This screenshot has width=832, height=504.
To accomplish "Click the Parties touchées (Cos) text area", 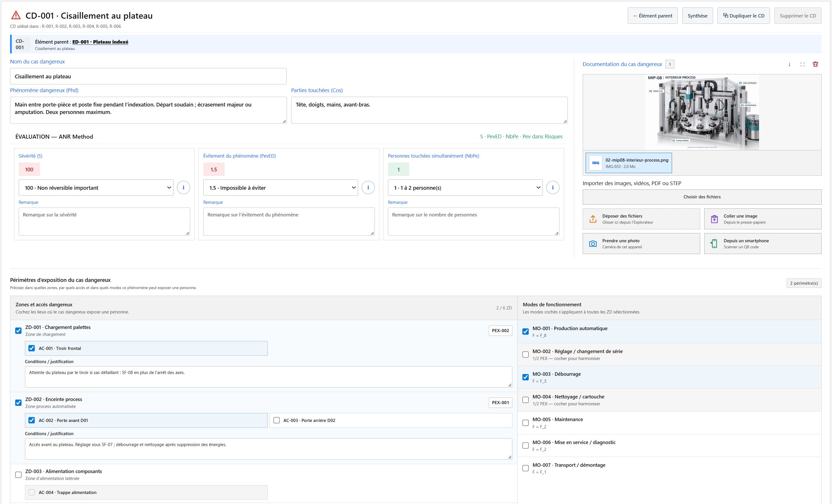I will (x=429, y=110).
